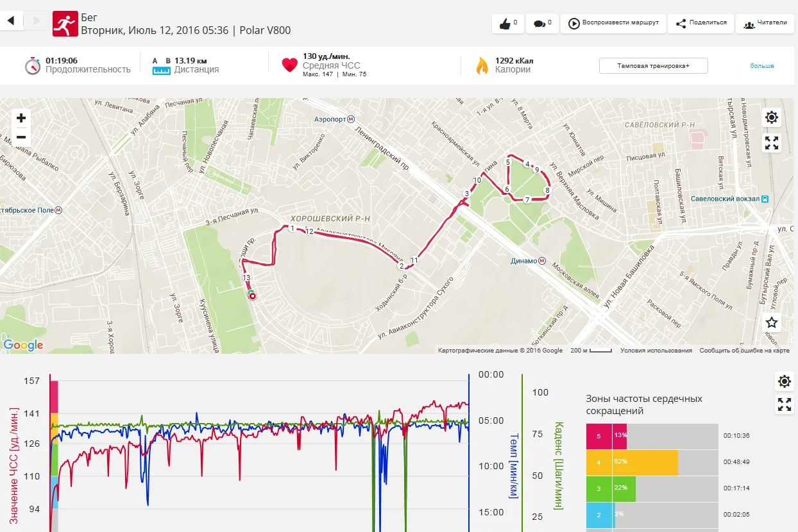The width and height of the screenshot is (798, 532).
Task: Expand chart to fullscreen
Action: 784,404
